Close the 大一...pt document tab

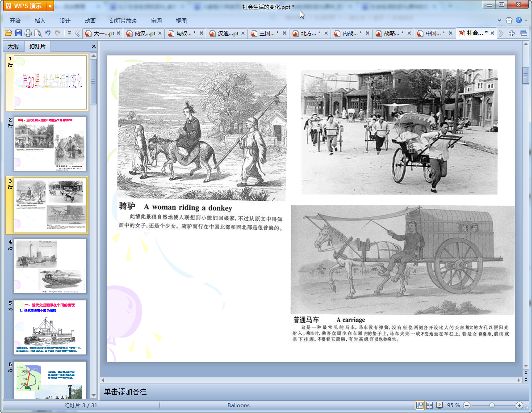[x=118, y=33]
